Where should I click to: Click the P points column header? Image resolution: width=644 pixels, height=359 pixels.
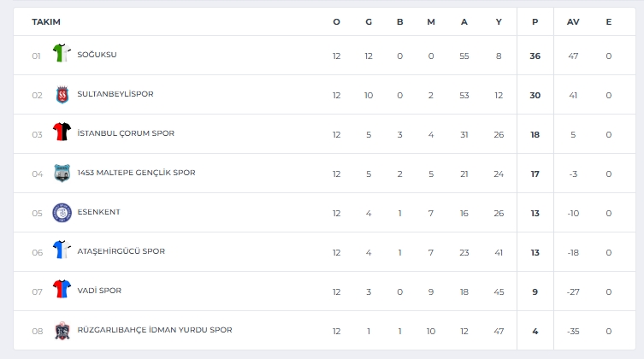tap(535, 21)
